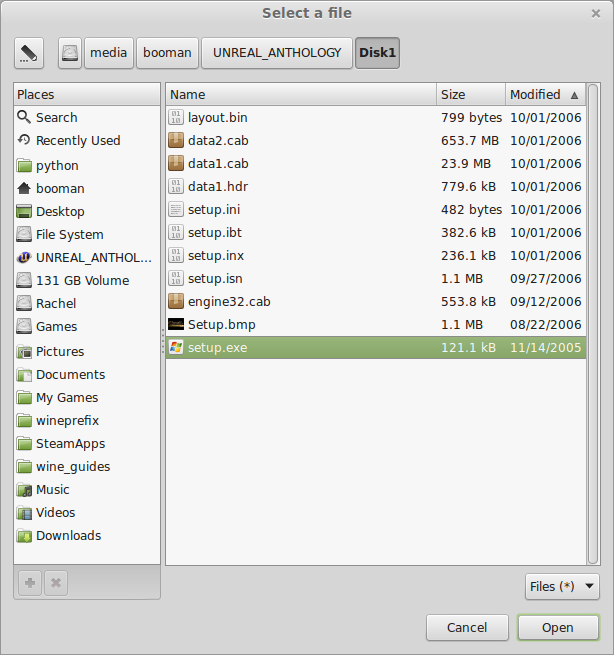Image resolution: width=614 pixels, height=655 pixels.
Task: Open the 131 GB Volume drive
Action: point(87,280)
